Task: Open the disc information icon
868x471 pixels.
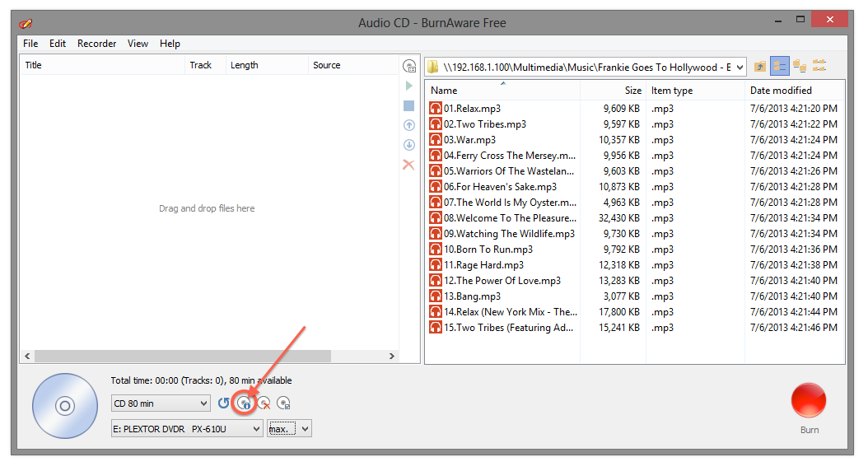Action: click(244, 403)
